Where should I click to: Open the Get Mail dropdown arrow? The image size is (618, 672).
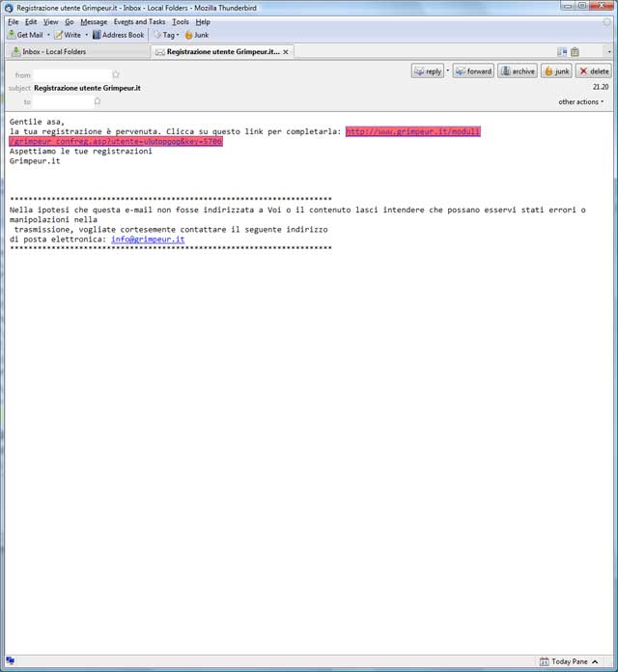click(48, 35)
